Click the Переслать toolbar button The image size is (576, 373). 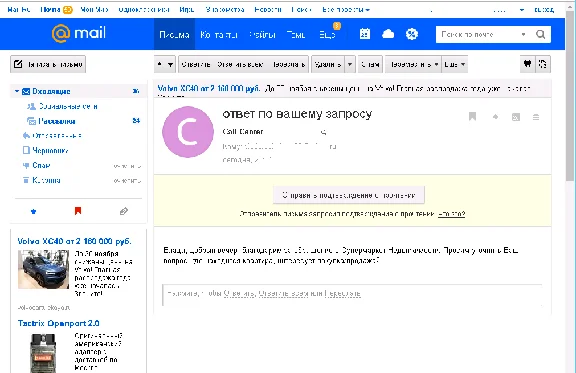tap(289, 64)
